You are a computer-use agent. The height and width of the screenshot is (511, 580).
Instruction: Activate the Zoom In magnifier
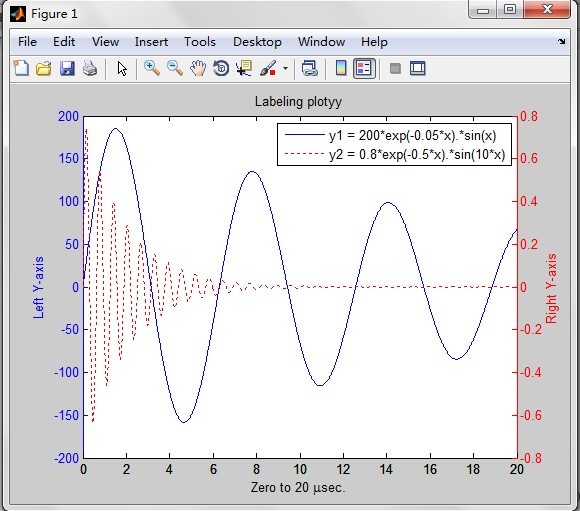(152, 68)
